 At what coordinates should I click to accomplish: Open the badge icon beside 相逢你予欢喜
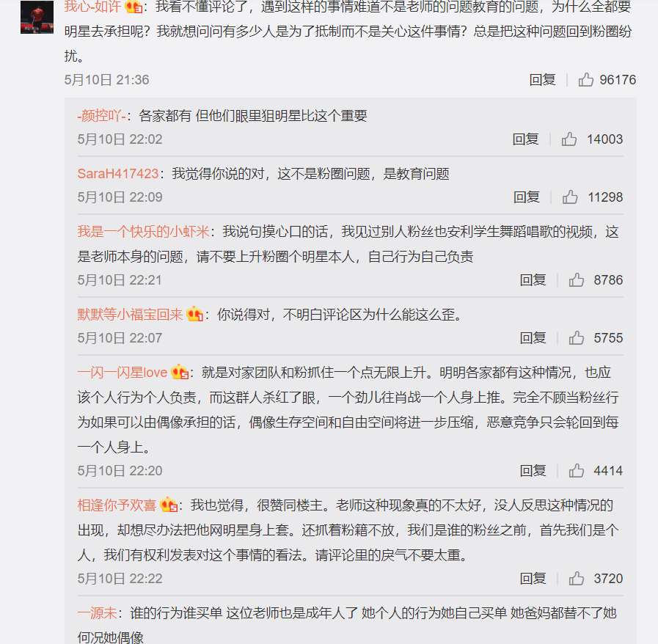[169, 505]
